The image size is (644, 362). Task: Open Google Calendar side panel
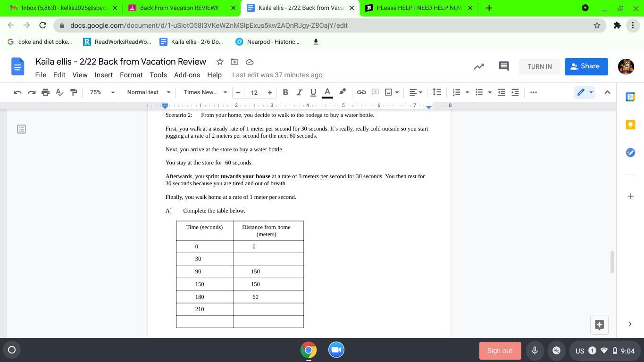[630, 97]
